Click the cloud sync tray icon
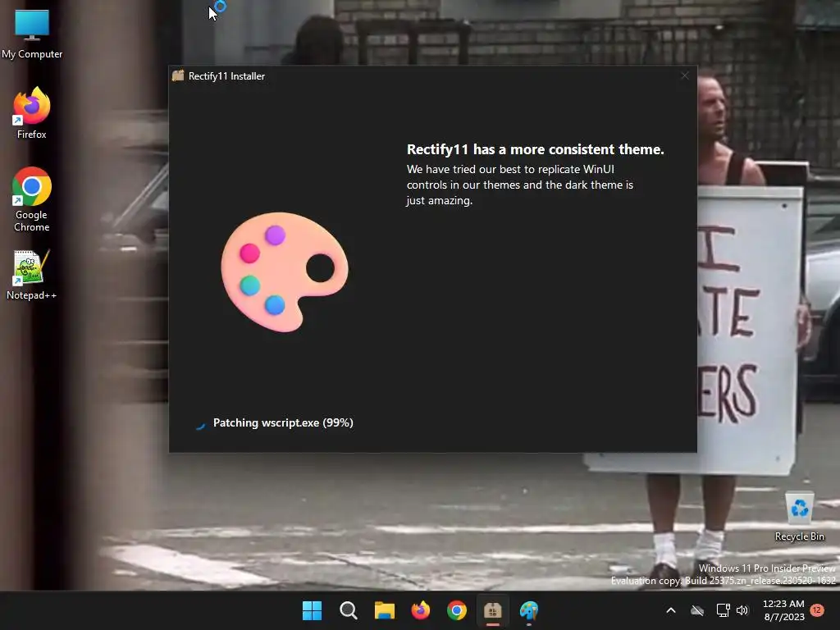This screenshot has height=630, width=840. pyautogui.click(x=697, y=610)
